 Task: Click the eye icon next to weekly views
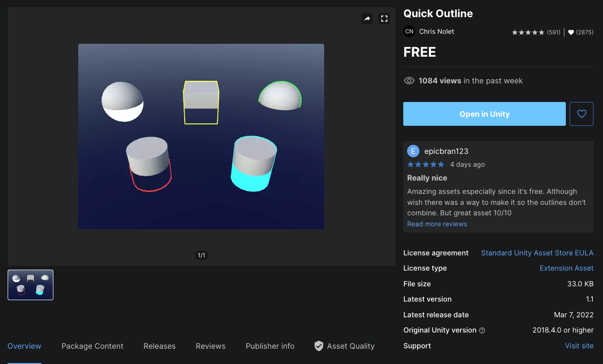409,81
